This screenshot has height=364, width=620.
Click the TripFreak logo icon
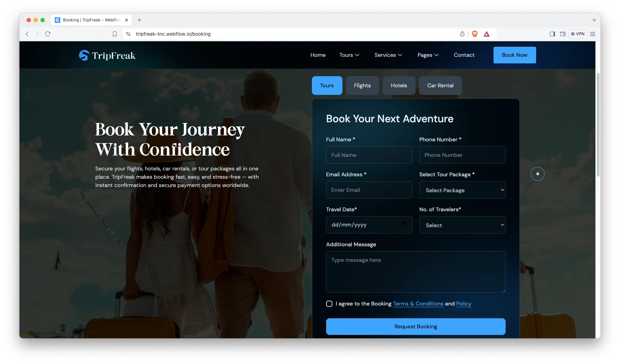tap(84, 55)
